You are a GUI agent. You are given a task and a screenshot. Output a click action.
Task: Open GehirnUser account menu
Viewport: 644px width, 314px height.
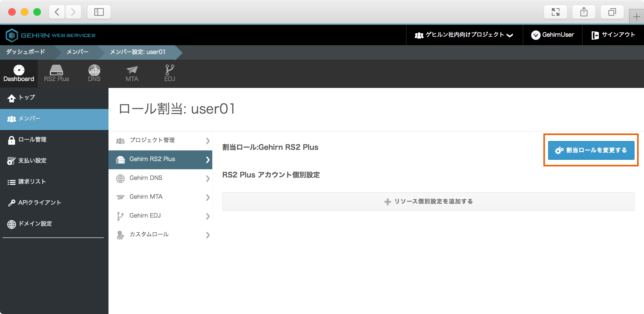pyautogui.click(x=552, y=35)
